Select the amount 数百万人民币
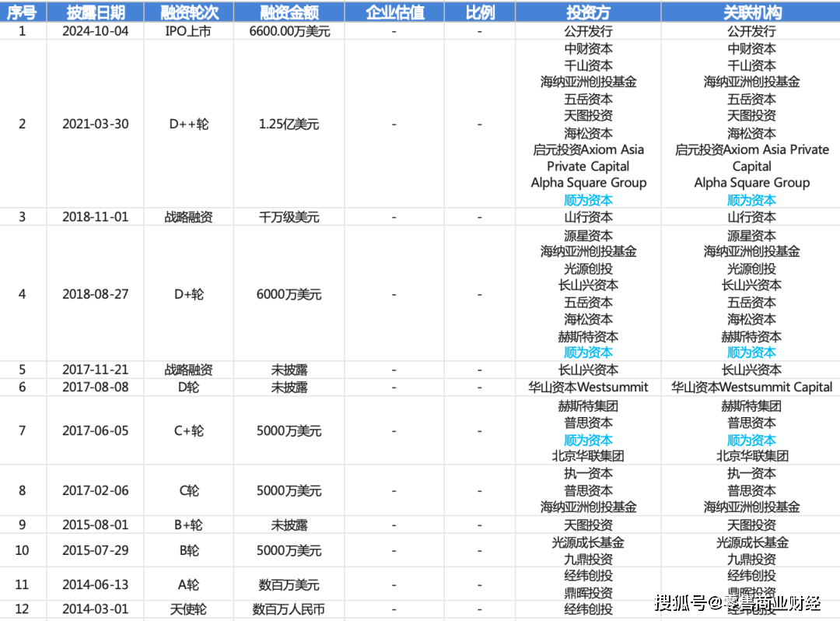Screen dimensions: 840x621 (x=289, y=609)
